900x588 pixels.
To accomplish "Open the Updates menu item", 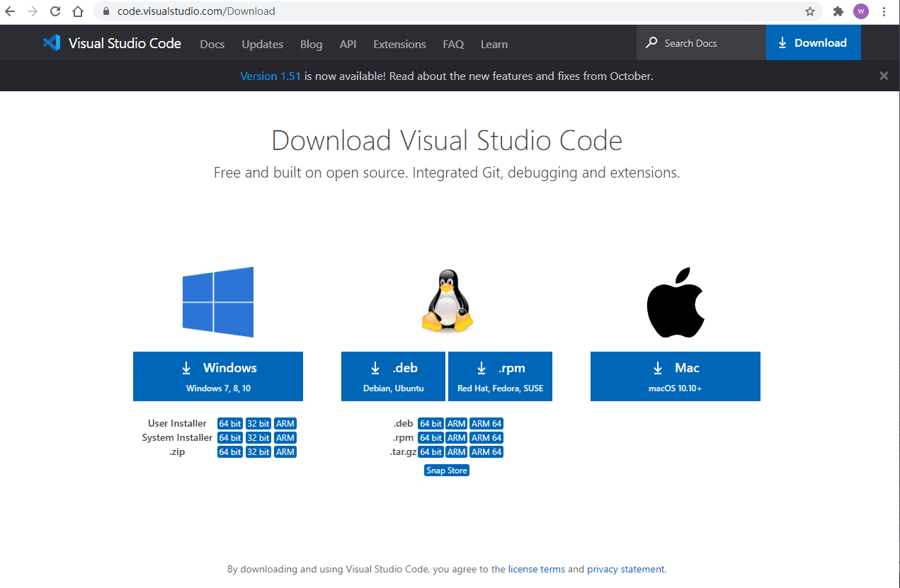I will [262, 44].
